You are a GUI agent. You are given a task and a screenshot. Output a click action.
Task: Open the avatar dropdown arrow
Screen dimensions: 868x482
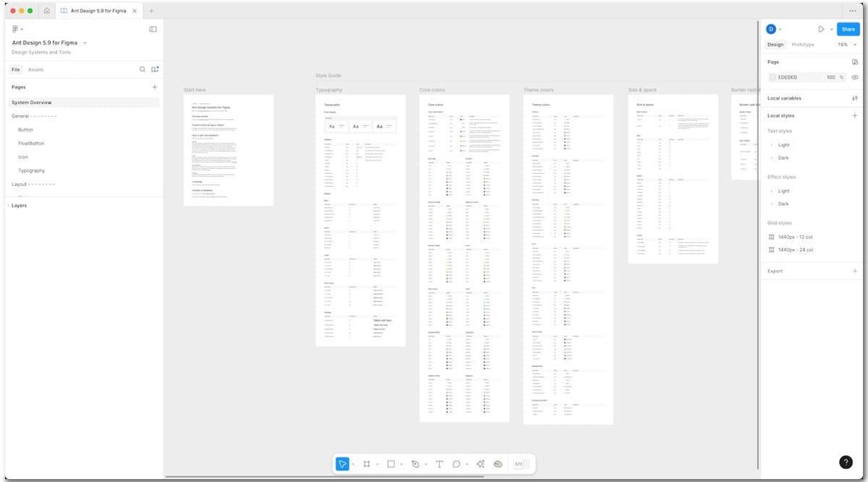click(780, 29)
